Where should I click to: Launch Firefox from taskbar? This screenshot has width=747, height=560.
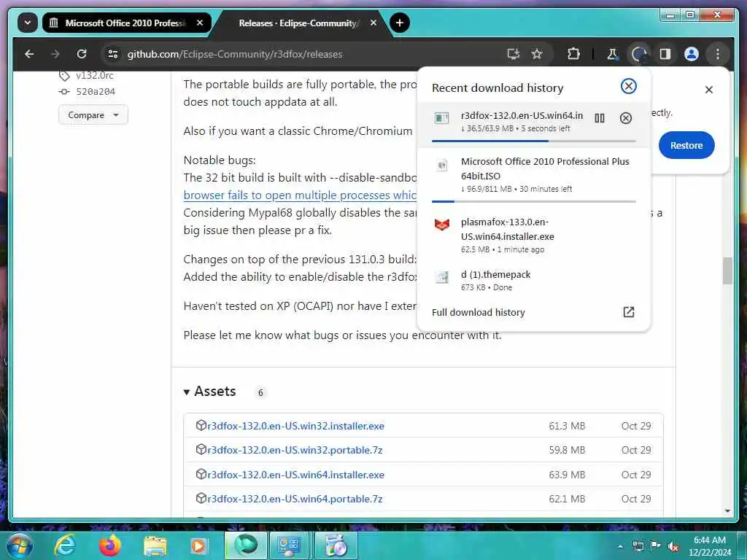tap(110, 545)
